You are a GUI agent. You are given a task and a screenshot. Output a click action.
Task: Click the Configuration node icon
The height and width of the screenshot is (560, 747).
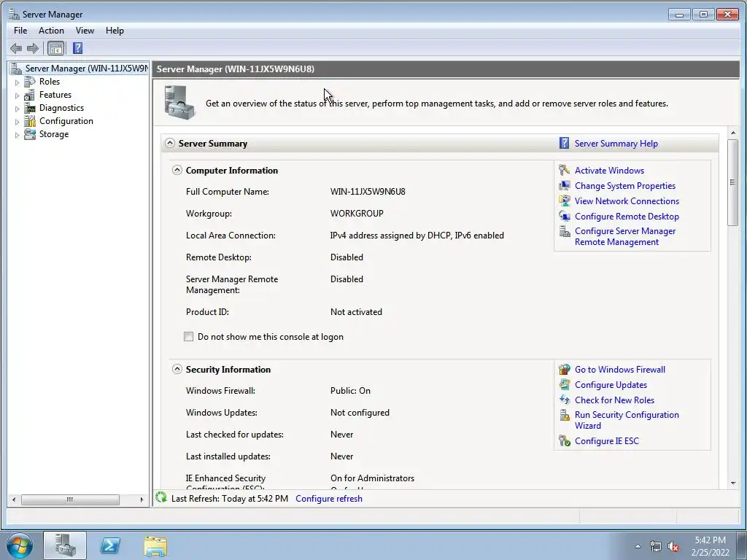(x=29, y=121)
